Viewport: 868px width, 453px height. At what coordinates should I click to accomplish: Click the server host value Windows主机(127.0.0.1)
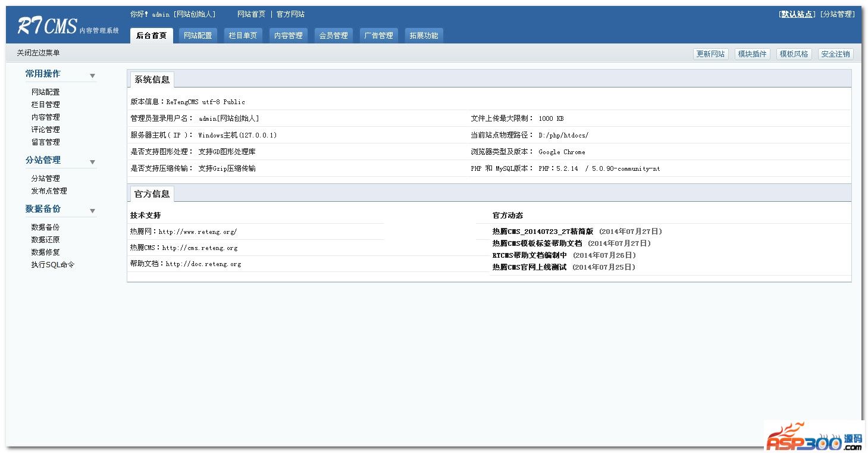[x=237, y=135]
